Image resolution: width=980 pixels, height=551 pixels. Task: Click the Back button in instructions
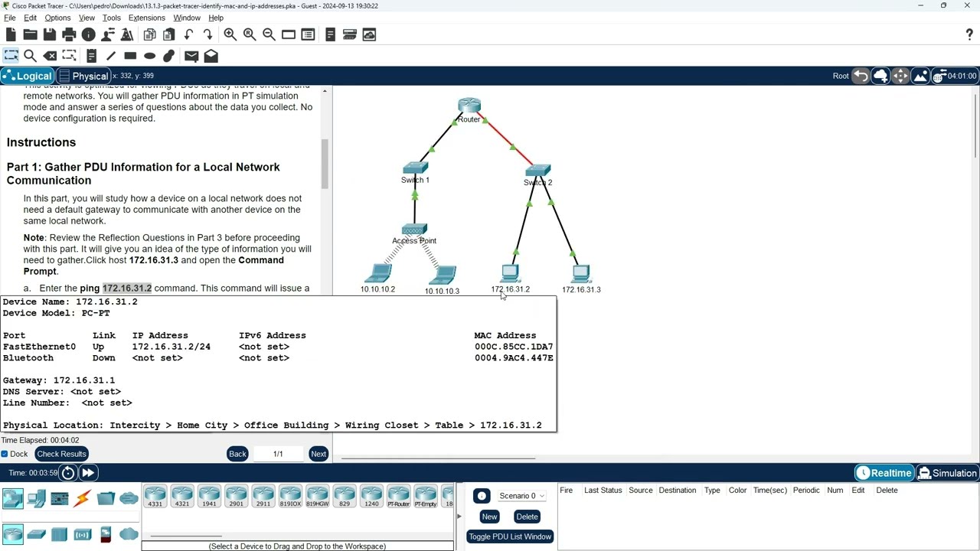[237, 454]
